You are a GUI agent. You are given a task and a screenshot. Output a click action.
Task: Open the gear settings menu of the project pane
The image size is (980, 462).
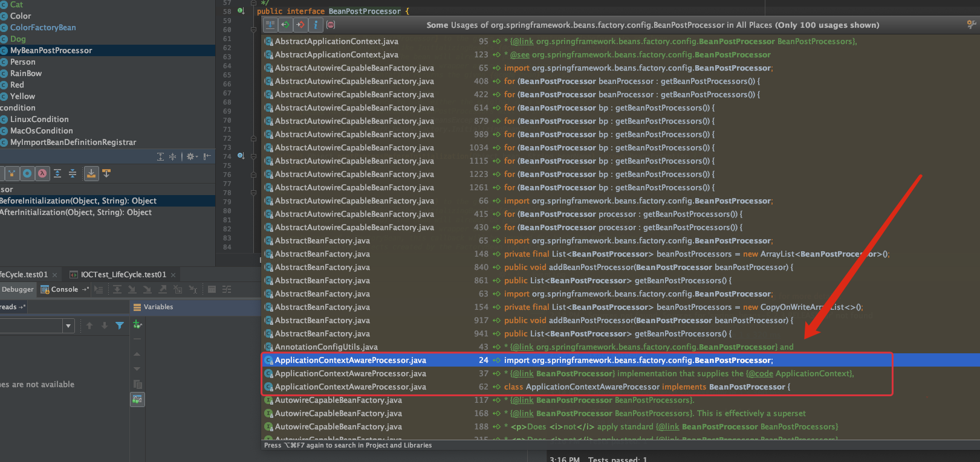pos(192,156)
